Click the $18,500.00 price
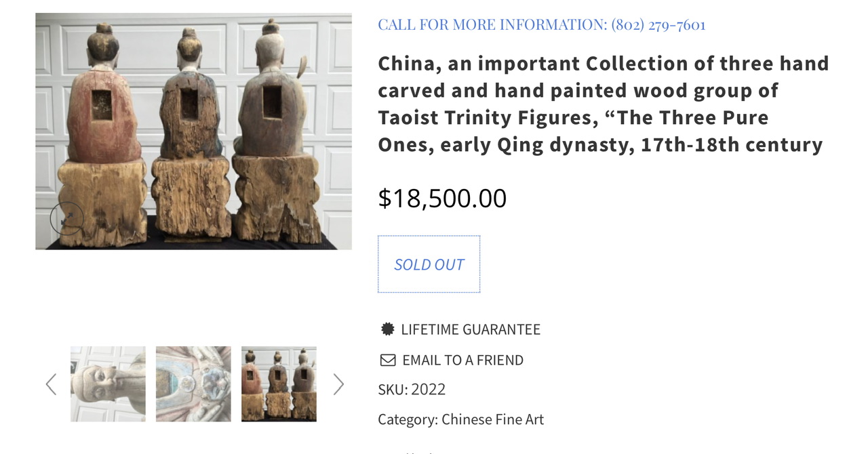868x454 pixels. point(442,198)
